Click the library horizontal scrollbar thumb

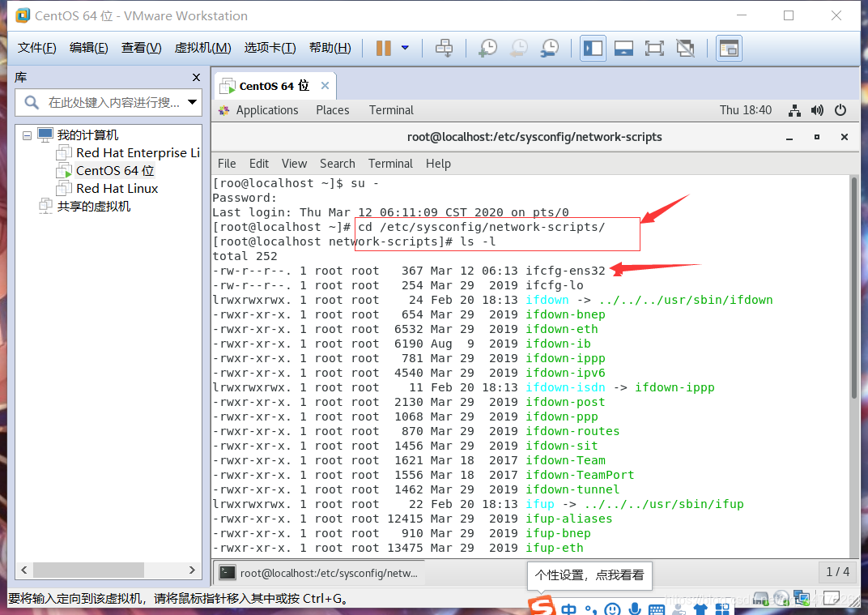88,570
